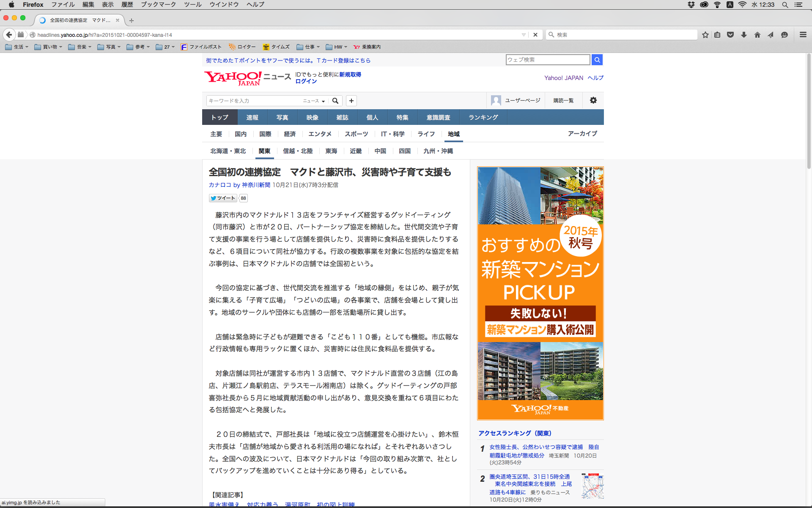Click the Firefox home icon
The image size is (812, 508).
[x=757, y=35]
